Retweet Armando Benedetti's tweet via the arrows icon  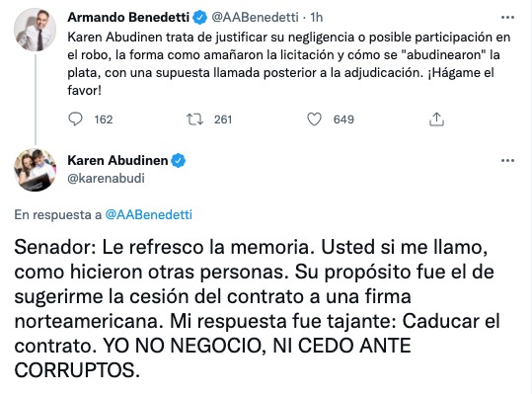pyautogui.click(x=194, y=119)
